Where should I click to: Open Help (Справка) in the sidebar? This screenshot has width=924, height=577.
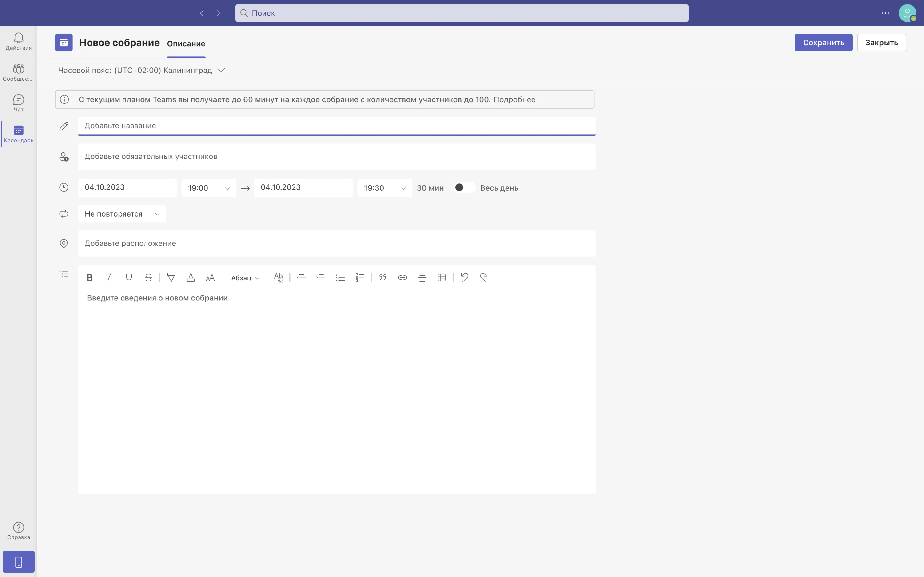click(18, 531)
